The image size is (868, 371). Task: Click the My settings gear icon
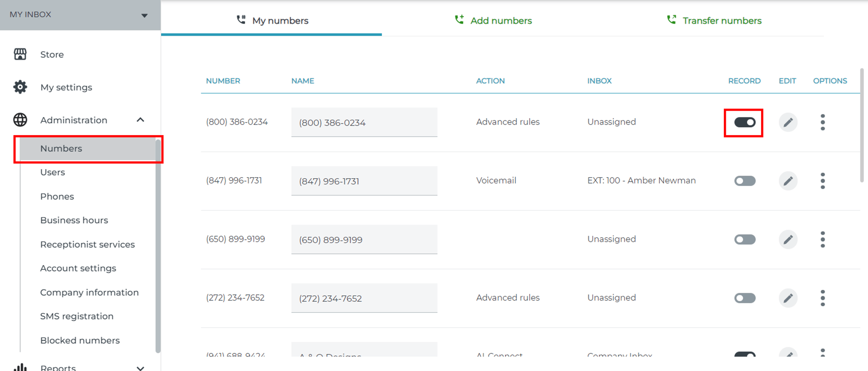pos(20,87)
